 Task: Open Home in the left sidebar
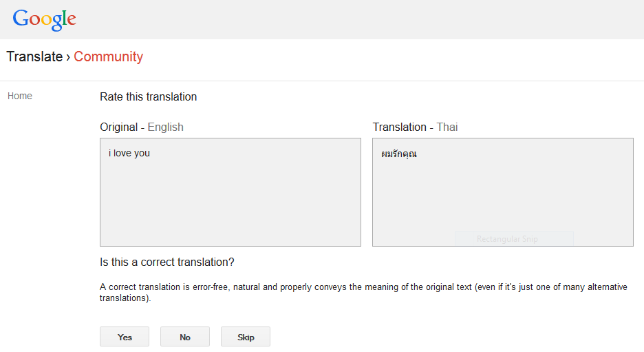pos(20,96)
